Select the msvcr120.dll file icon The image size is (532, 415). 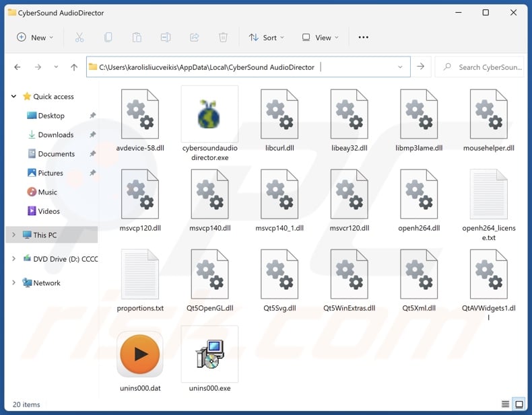click(349, 194)
